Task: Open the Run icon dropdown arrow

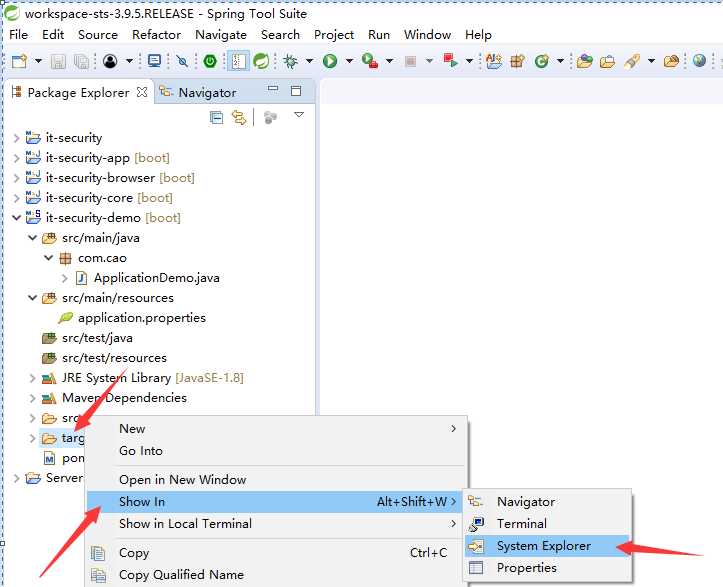Action: point(349,61)
